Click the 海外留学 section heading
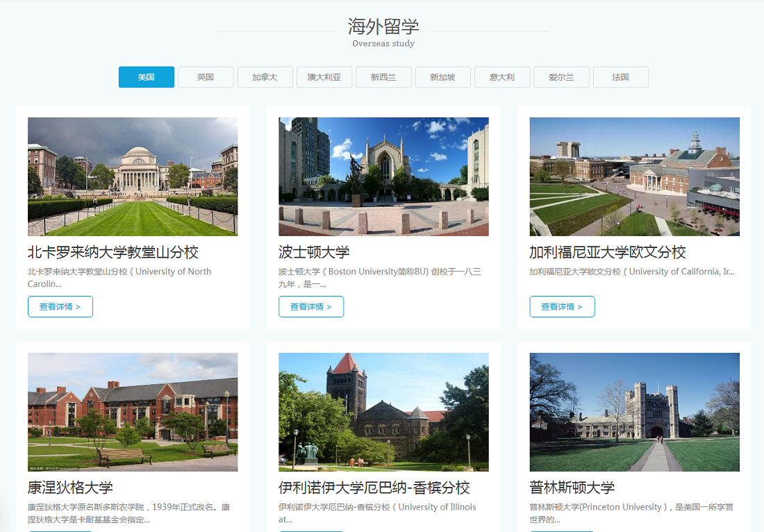Image resolution: width=764 pixels, height=532 pixels. [x=383, y=26]
